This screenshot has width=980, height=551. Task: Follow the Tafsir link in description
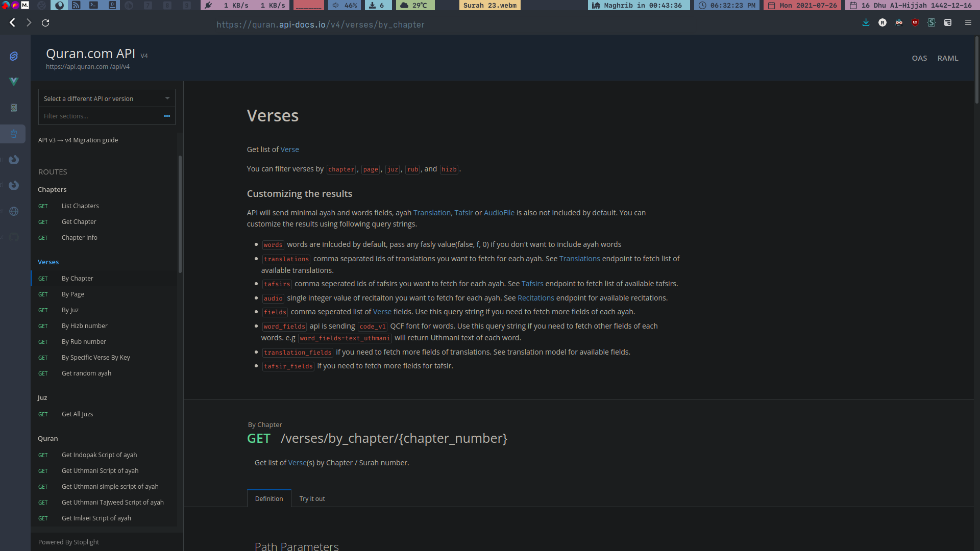[x=463, y=213]
